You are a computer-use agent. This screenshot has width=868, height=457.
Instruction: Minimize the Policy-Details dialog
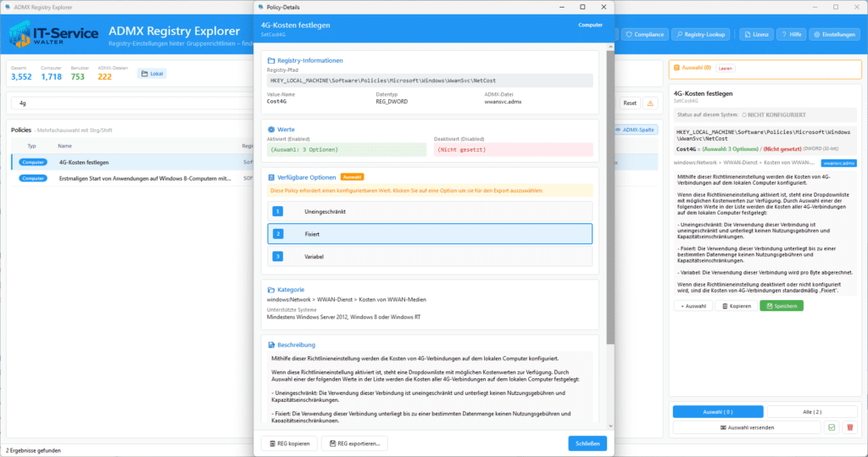[562, 7]
